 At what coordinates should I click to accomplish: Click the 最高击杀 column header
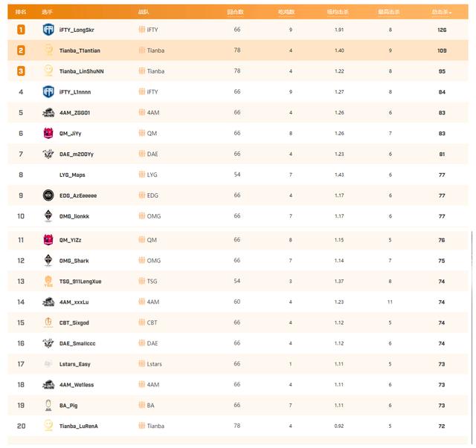pos(390,12)
